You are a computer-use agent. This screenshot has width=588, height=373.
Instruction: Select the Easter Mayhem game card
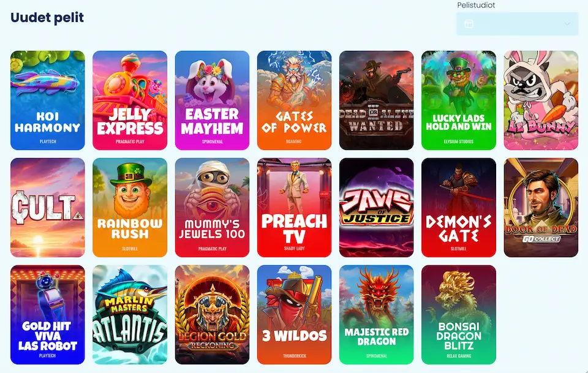click(212, 100)
